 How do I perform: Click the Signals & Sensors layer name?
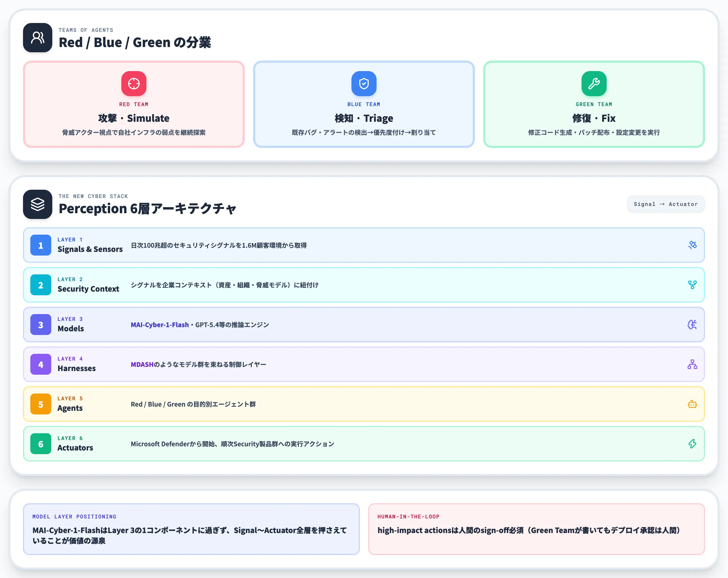[90, 249]
